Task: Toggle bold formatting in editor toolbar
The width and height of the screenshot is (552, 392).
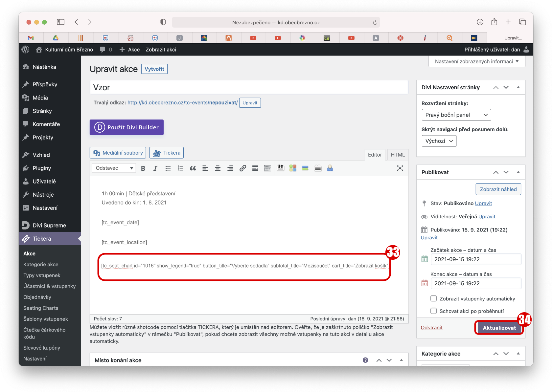Action: 143,168
